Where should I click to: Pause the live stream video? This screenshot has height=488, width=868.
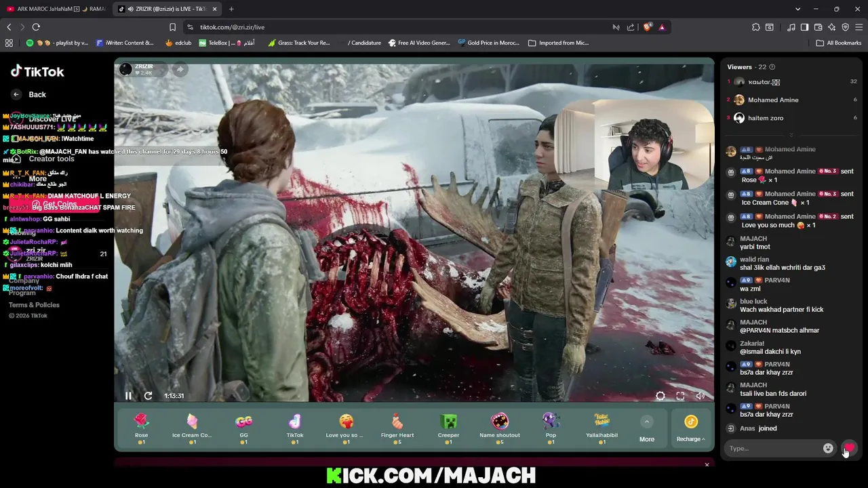point(128,396)
